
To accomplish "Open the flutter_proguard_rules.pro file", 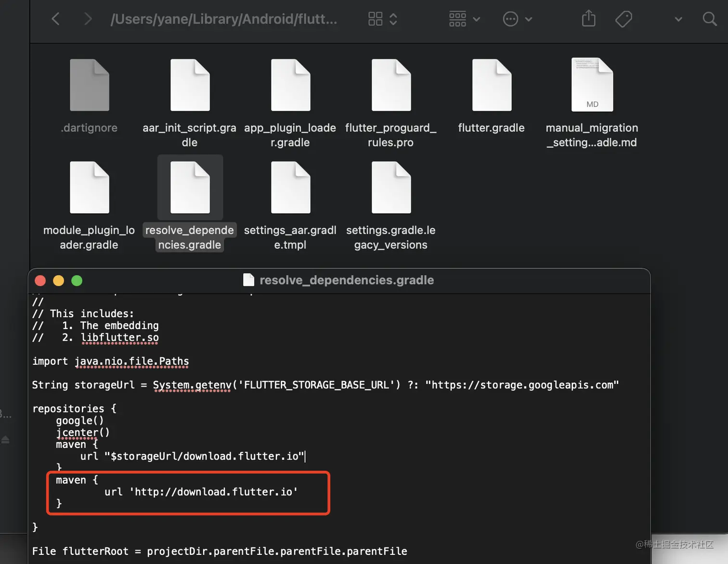I will pos(390,85).
